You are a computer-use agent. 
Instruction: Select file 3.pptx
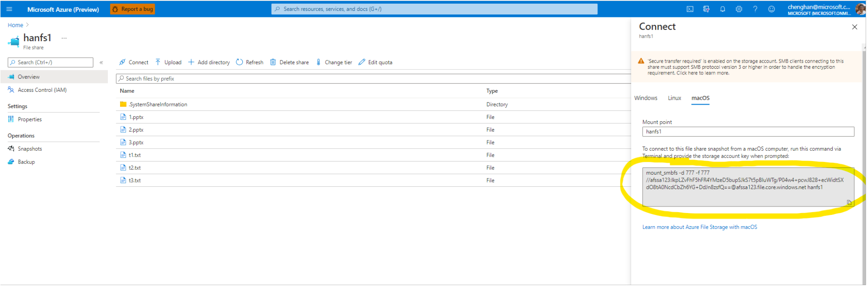click(136, 142)
